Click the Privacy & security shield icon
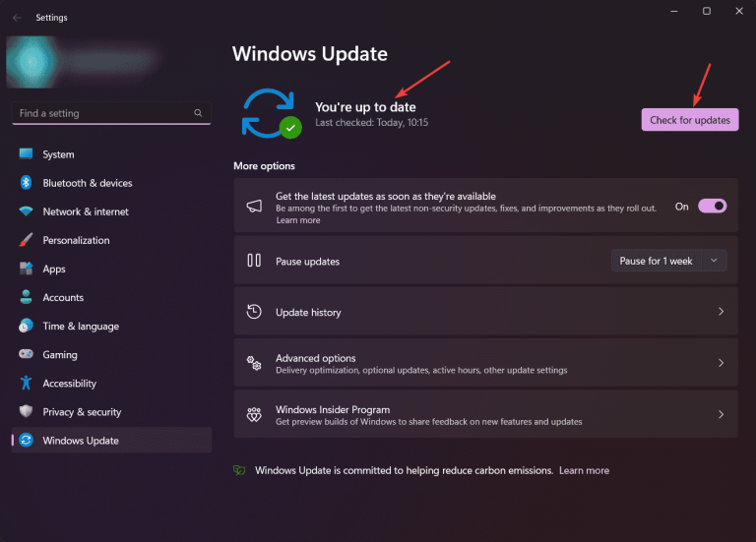Image resolution: width=756 pixels, height=542 pixels. 26,412
